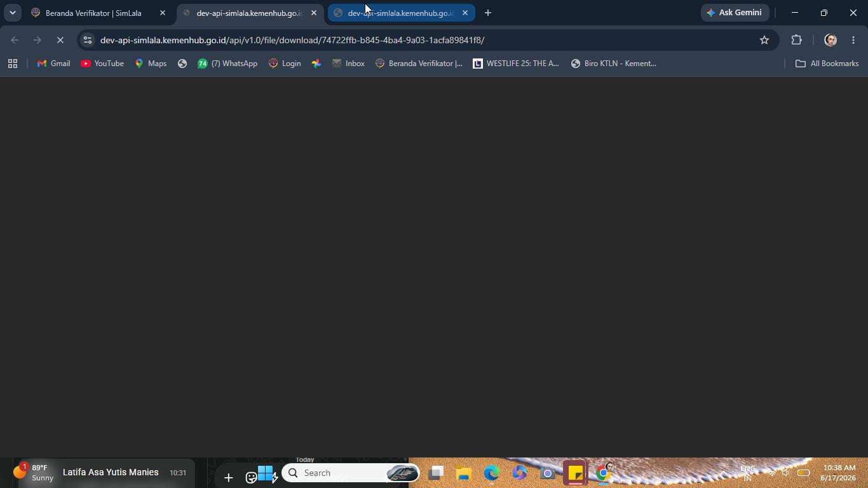Open the profile avatar in toolbar
868x488 pixels.
(830, 40)
